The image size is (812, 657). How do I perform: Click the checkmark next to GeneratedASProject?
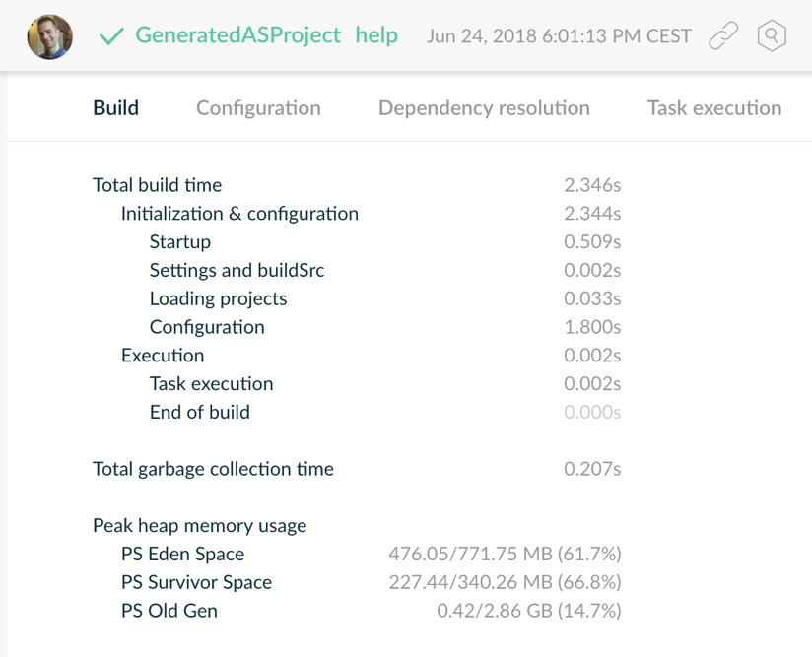(111, 34)
